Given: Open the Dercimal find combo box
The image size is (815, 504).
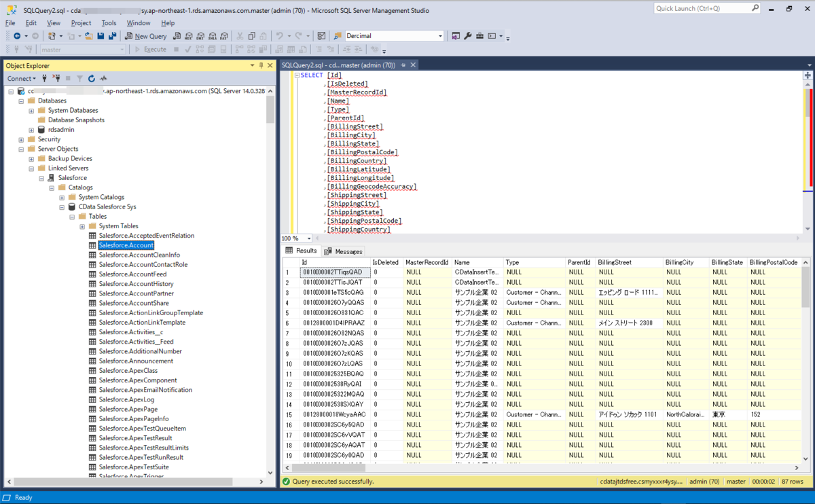Looking at the screenshot, I should pyautogui.click(x=394, y=36).
